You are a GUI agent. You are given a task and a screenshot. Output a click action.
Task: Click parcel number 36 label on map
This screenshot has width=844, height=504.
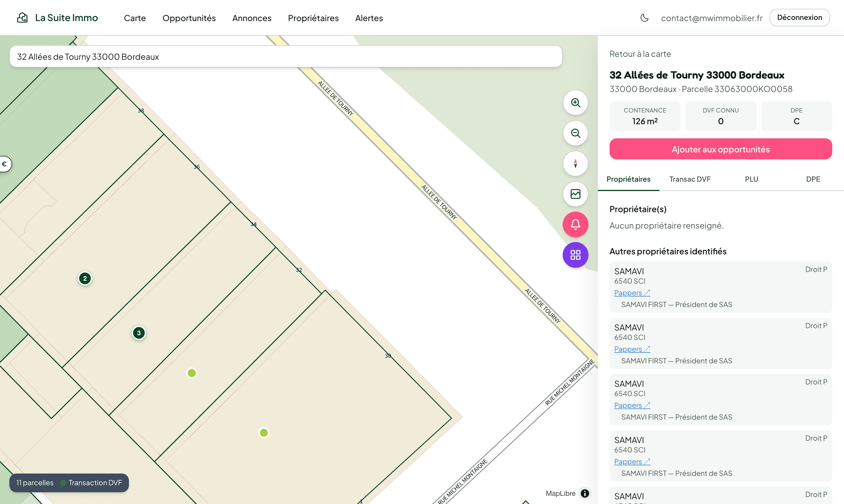click(x=197, y=167)
